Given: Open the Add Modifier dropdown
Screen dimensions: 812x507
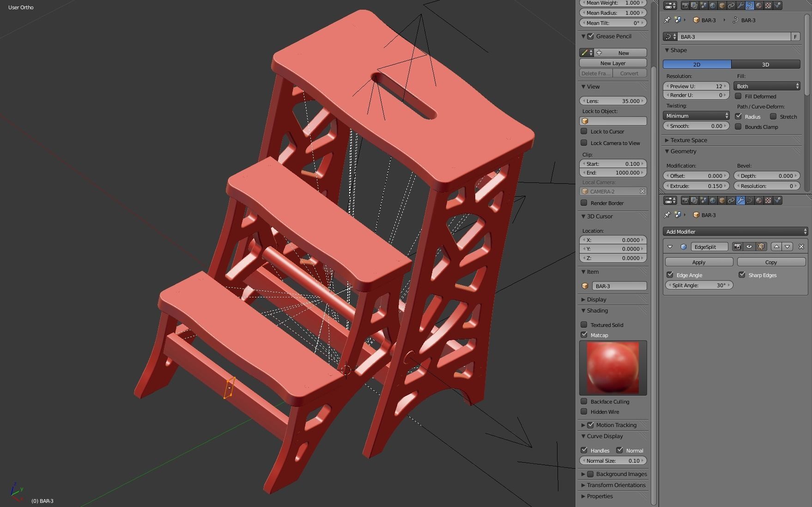Looking at the screenshot, I should click(735, 231).
